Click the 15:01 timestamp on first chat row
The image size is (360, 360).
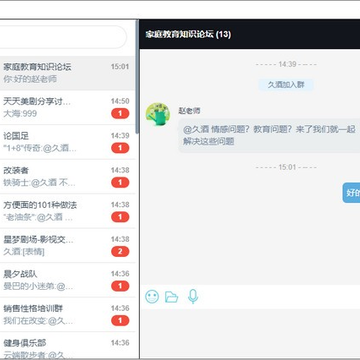coord(120,67)
